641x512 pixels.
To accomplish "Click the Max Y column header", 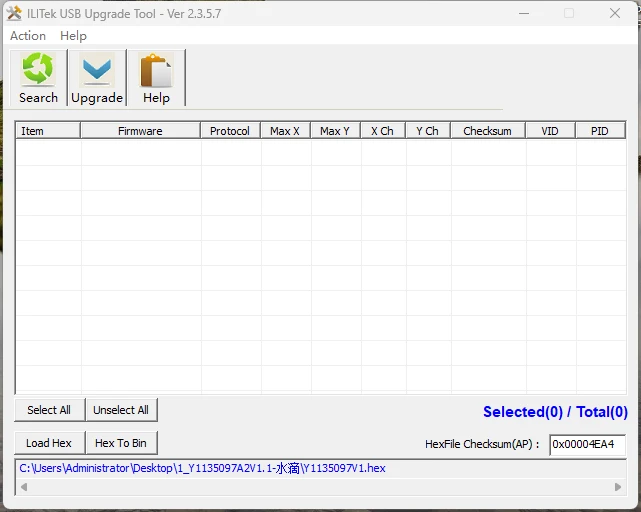I will coord(335,131).
